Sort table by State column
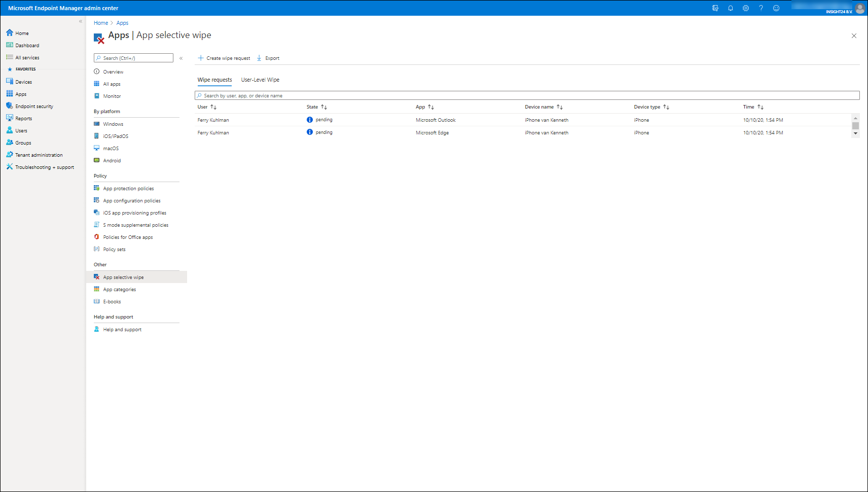 (317, 107)
